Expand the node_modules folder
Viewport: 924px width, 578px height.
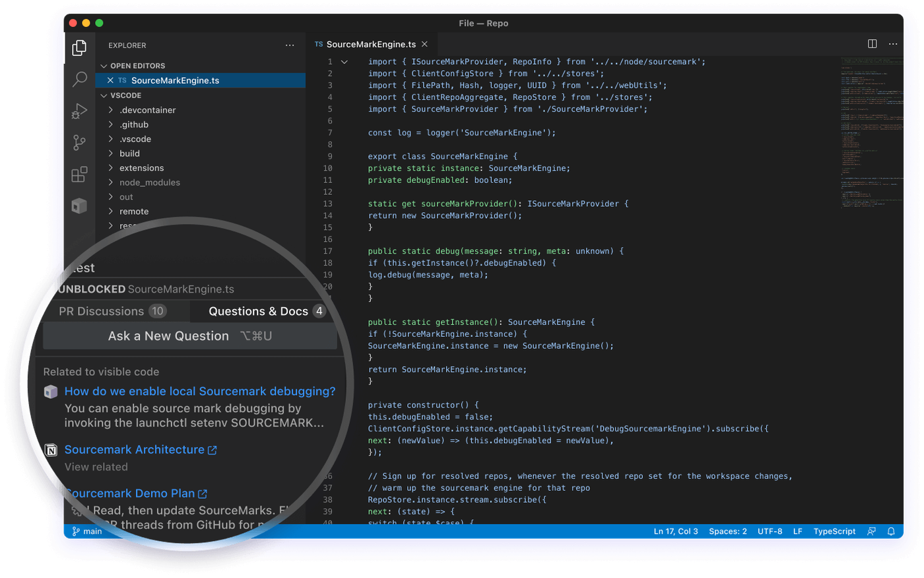pos(111,183)
